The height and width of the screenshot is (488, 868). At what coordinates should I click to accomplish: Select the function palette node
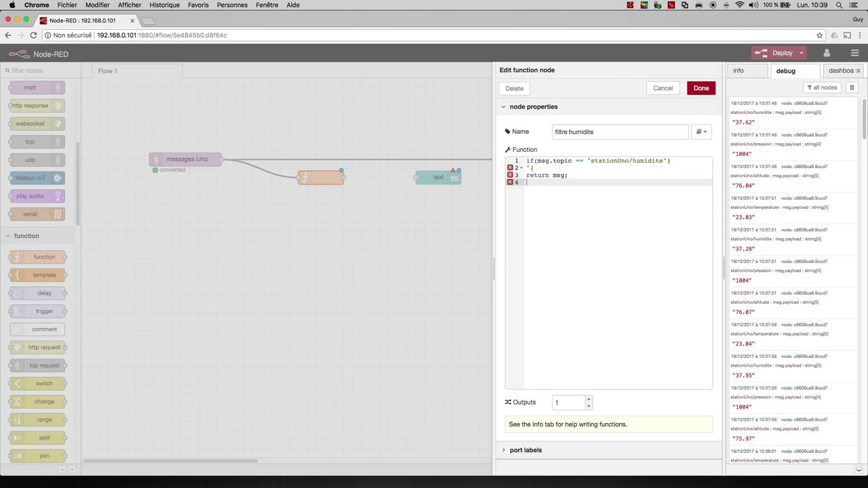(x=37, y=257)
